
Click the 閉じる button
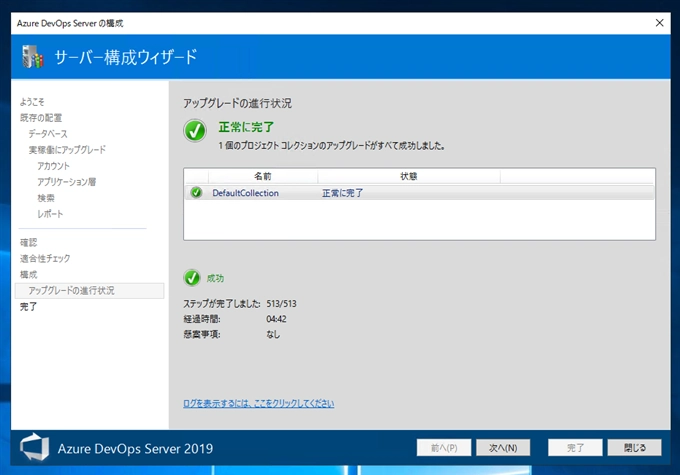point(635,448)
